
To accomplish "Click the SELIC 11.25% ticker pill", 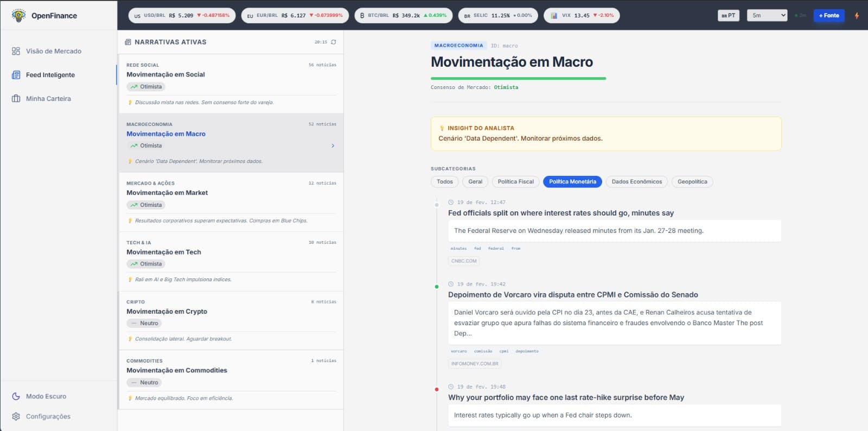I will 498,16.
